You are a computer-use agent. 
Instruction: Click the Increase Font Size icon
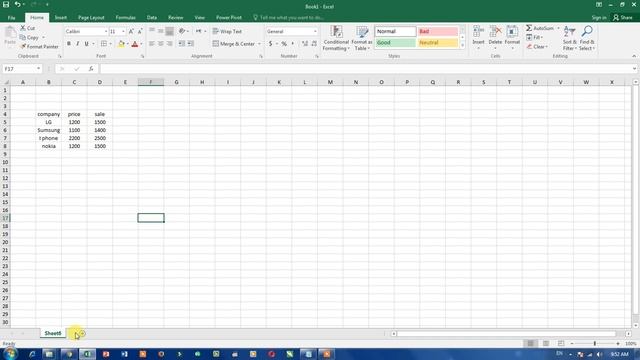tap(131, 31)
